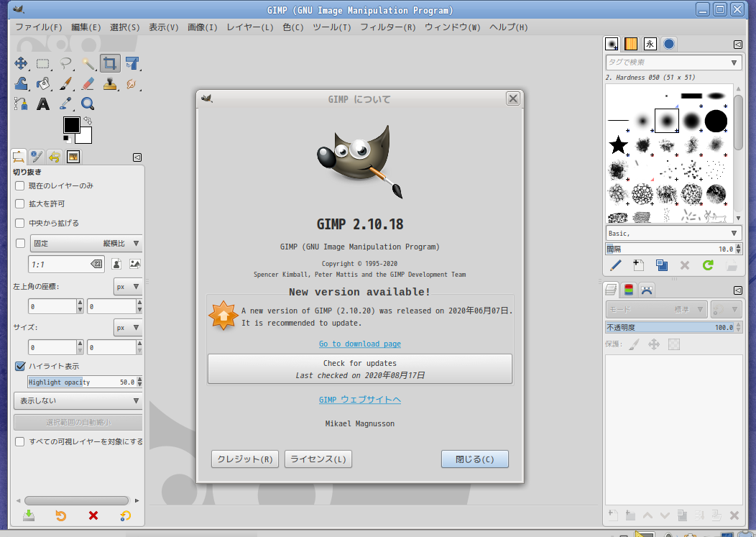Enable 拡大を許可 checkbox
Viewport: 756px width, 537px height.
coord(20,204)
